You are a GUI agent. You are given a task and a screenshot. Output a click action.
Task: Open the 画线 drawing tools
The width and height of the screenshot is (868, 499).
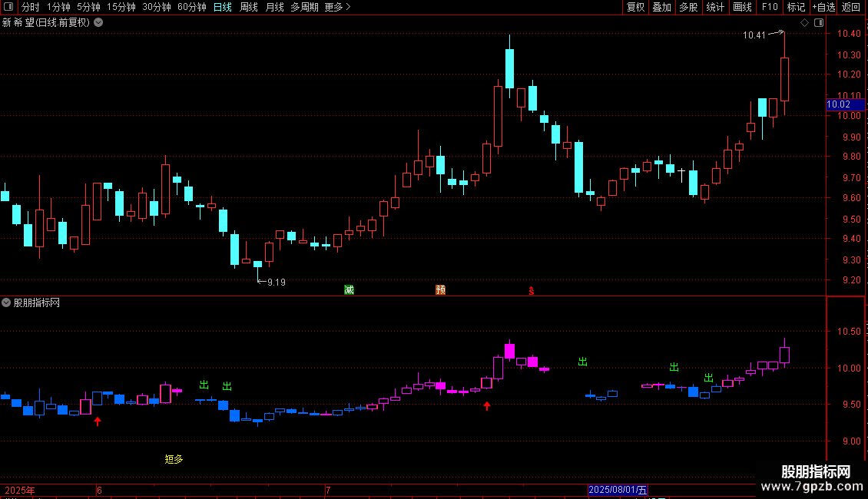point(742,7)
